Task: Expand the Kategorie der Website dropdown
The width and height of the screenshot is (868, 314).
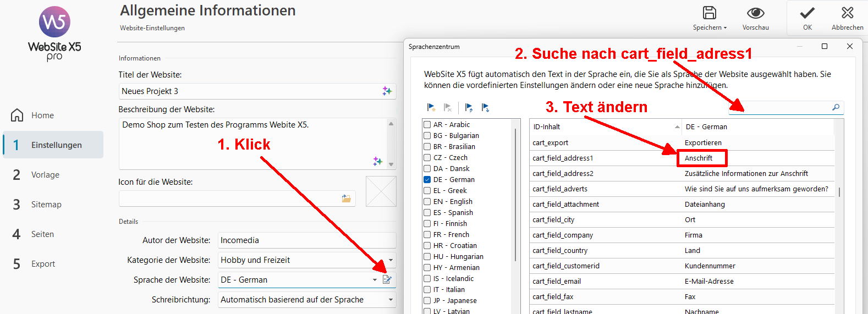Action: pos(391,260)
